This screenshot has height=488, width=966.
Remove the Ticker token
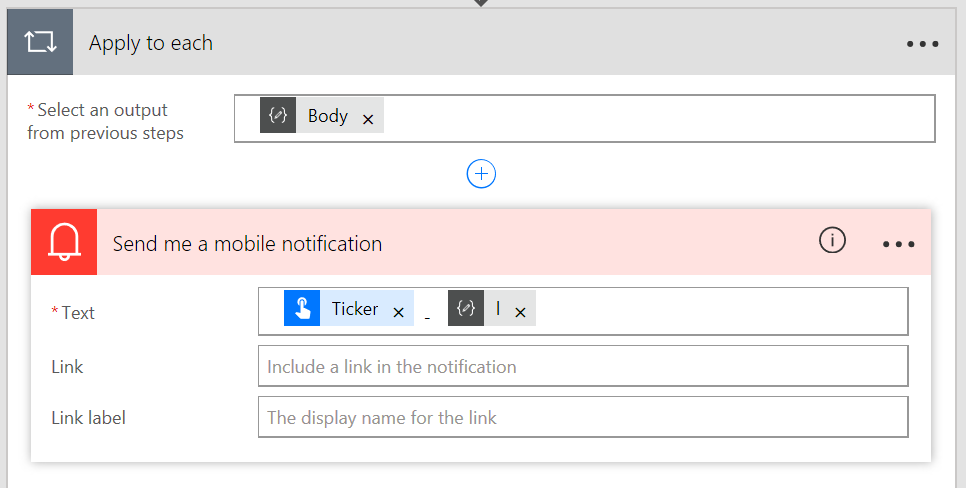[398, 312]
